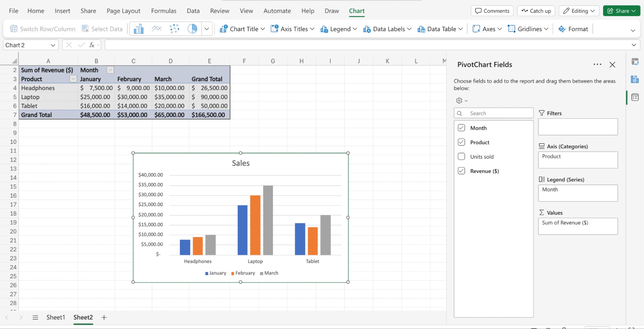Open the Legend options dropdown

pyautogui.click(x=339, y=29)
